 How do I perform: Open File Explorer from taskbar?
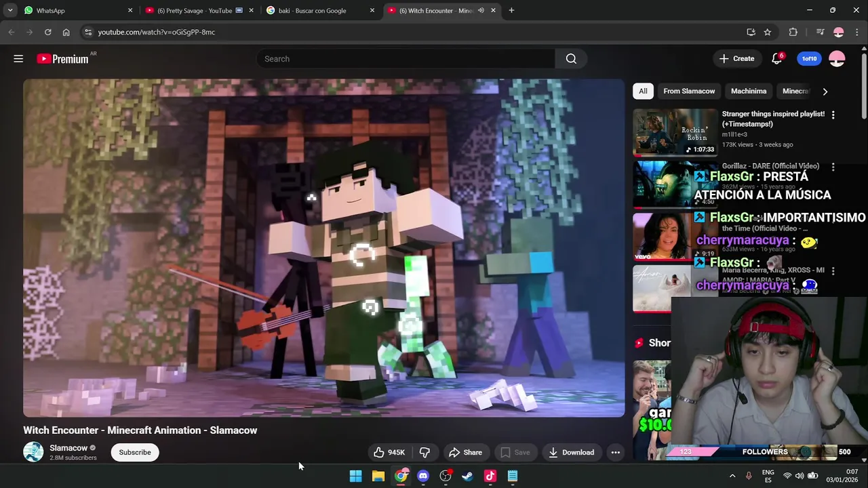(378, 476)
